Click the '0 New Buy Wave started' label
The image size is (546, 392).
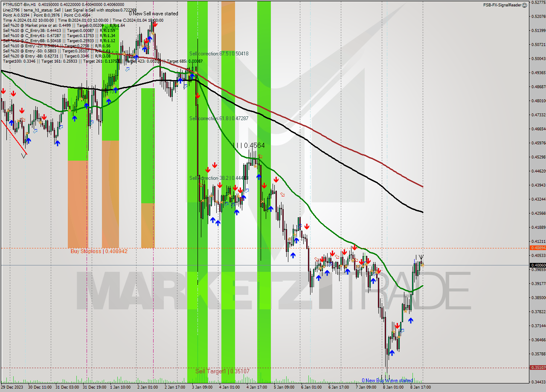pyautogui.click(x=387, y=380)
